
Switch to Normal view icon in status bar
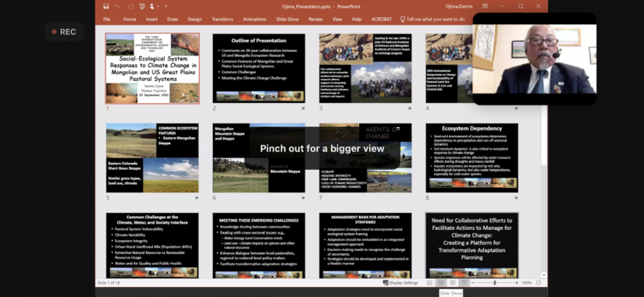click(x=429, y=283)
